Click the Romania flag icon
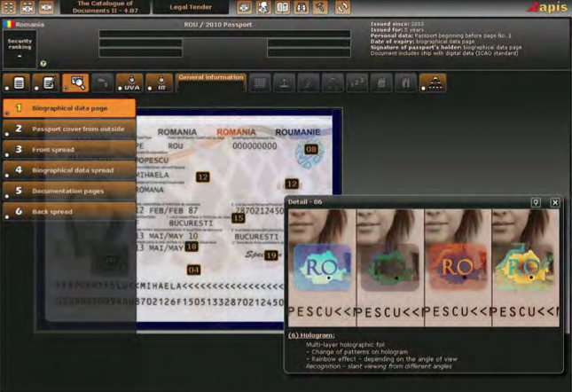 coord(9,25)
